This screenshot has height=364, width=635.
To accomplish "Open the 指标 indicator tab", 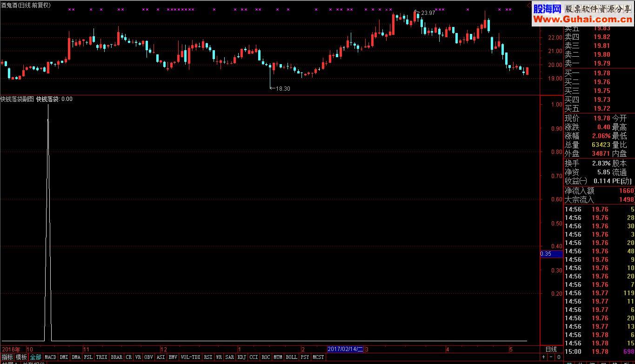I will coord(7,357).
